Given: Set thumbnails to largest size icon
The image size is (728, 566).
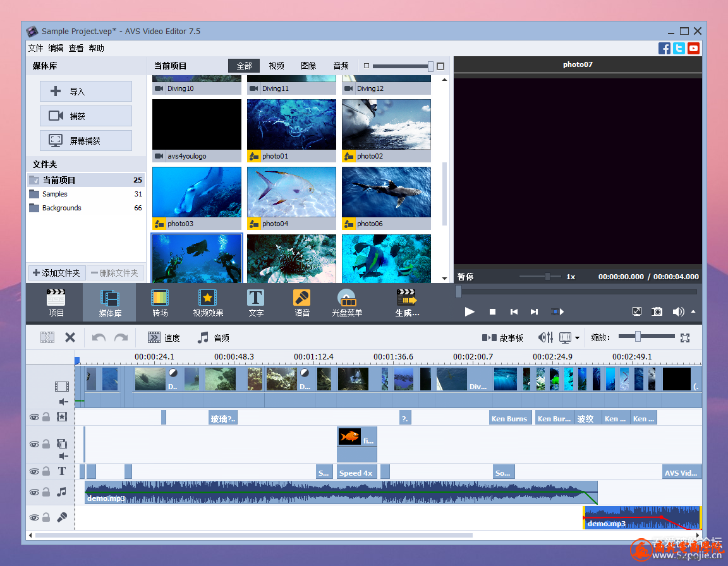Looking at the screenshot, I should click(440, 66).
